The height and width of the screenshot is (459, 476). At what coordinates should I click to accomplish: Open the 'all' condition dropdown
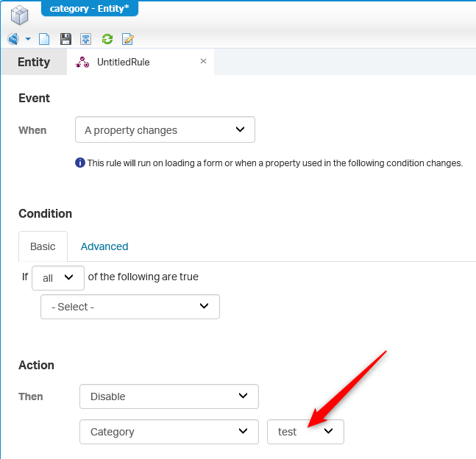[x=58, y=278]
